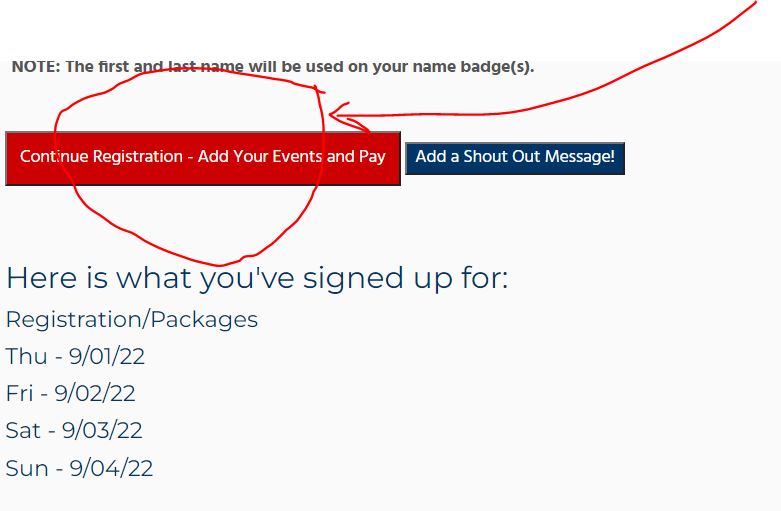Click the Sun day label
Image resolution: width=781 pixels, height=511 pixels.
pyautogui.click(x=26, y=467)
